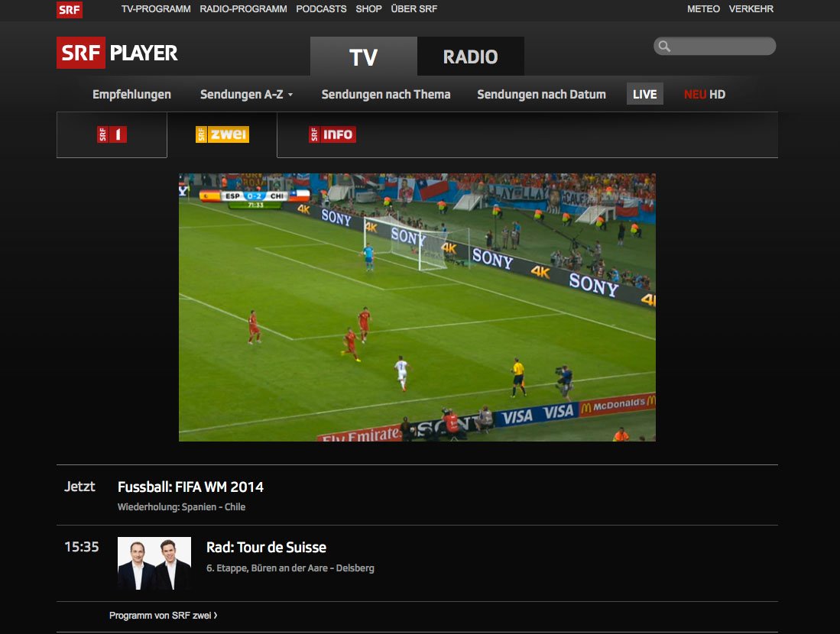Click the live football video player
Viewport: 840px width, 634px height.
(417, 307)
